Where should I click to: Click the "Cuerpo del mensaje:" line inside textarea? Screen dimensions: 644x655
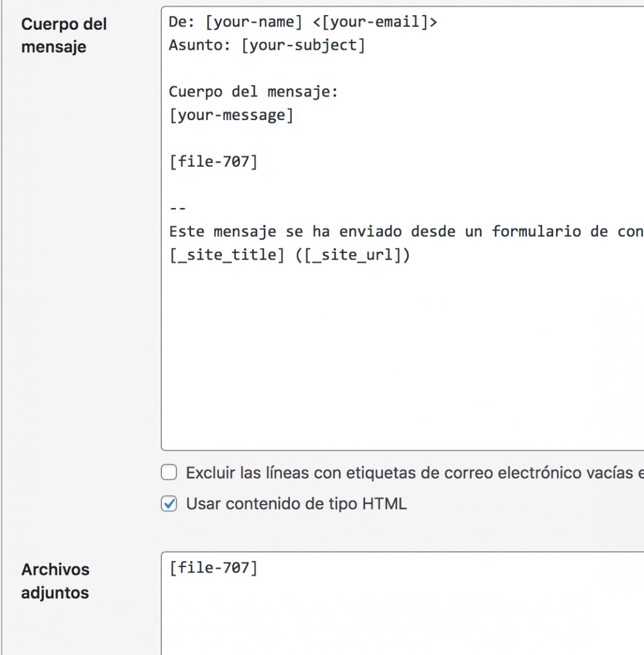(253, 92)
